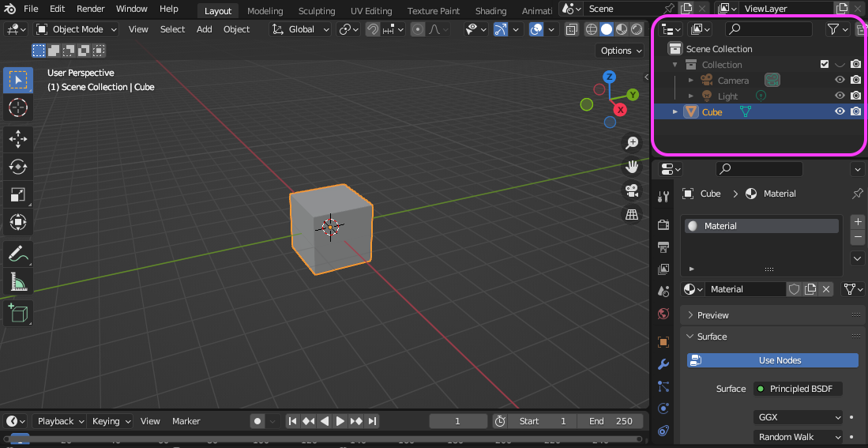
Task: Open the Global orientation dropdown
Action: (301, 29)
